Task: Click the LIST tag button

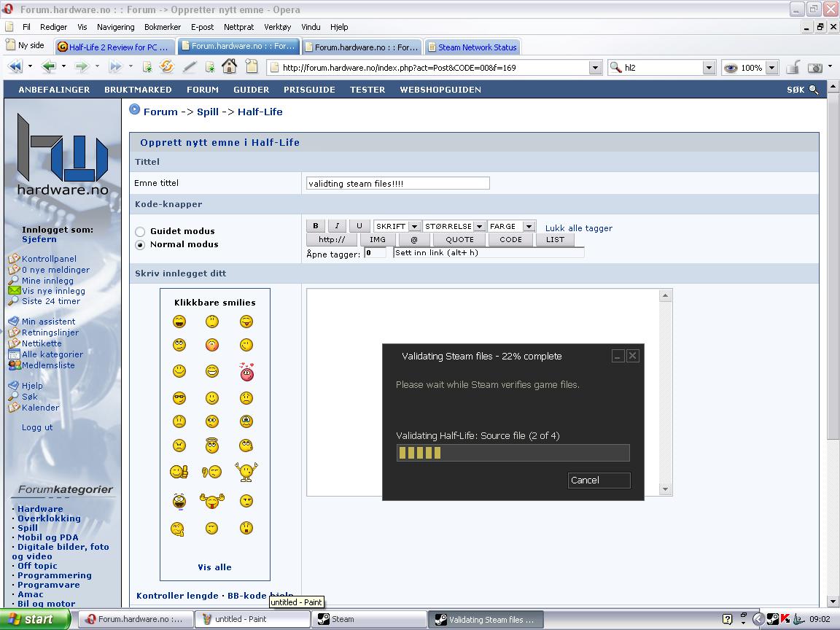Action: (555, 239)
